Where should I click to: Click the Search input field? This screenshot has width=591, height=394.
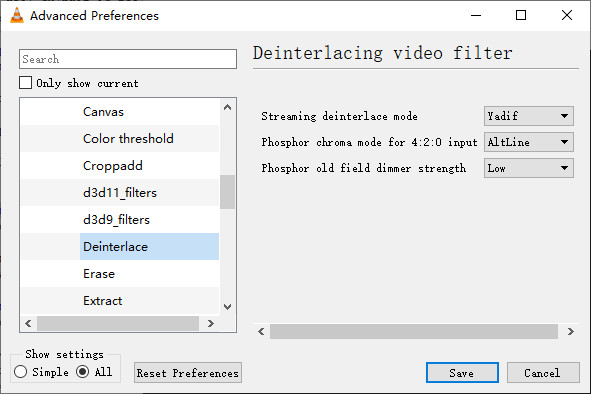pos(128,59)
